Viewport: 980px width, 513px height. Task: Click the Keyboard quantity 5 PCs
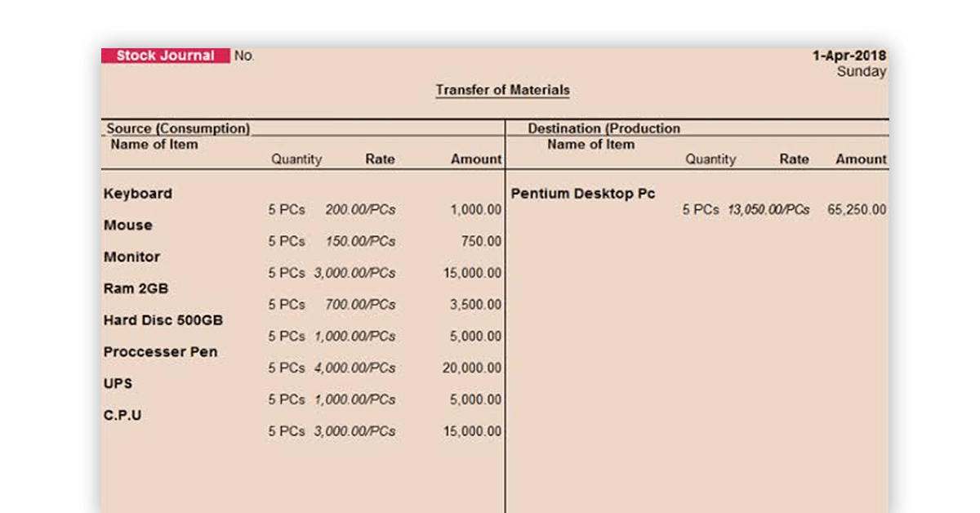click(286, 210)
